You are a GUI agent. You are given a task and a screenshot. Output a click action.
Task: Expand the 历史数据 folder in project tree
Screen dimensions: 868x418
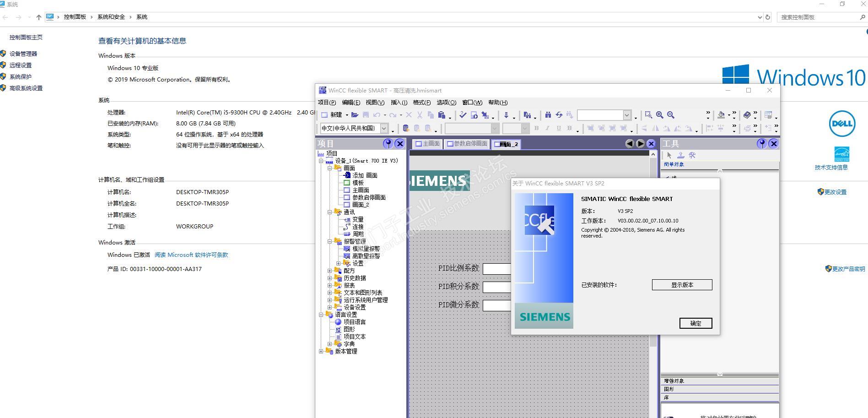coord(330,278)
